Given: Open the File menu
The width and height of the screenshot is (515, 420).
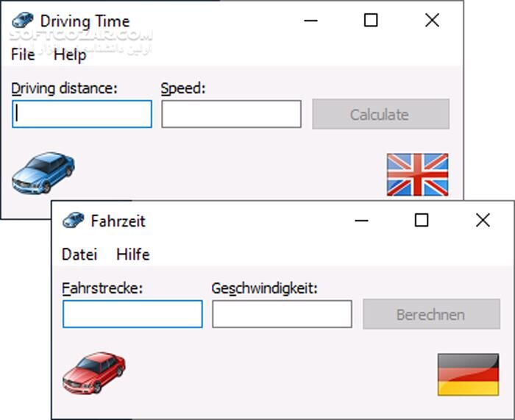Looking at the screenshot, I should (23, 54).
